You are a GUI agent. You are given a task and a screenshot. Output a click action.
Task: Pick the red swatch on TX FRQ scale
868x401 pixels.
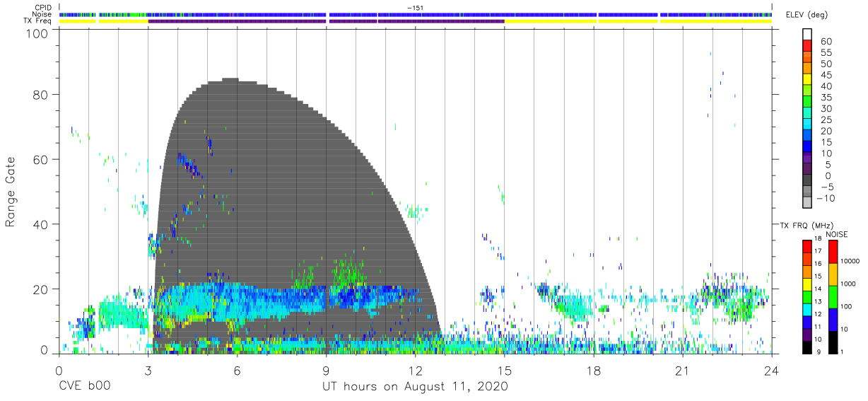[x=807, y=247]
